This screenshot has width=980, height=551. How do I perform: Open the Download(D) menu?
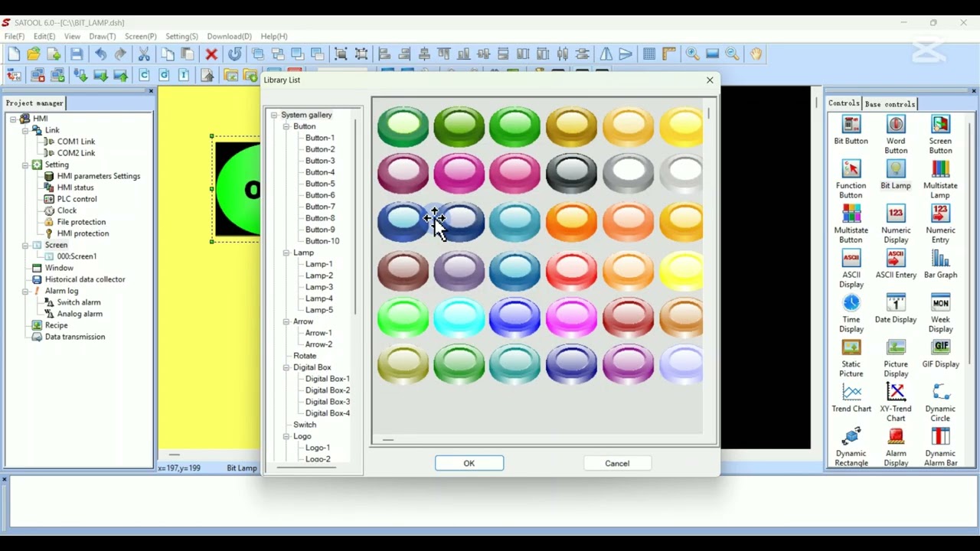pyautogui.click(x=229, y=36)
